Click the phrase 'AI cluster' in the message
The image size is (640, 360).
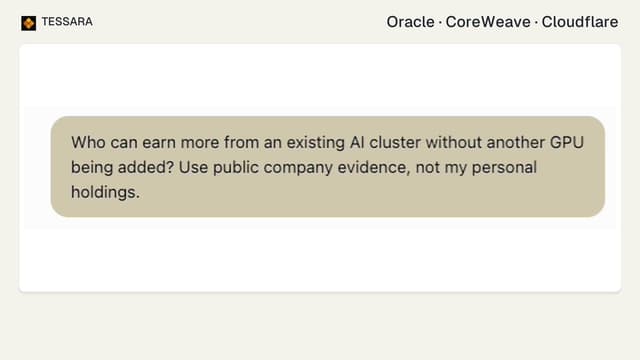385,142
